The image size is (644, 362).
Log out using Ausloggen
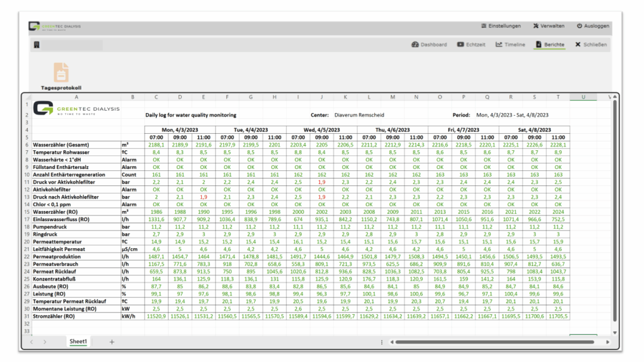pos(592,26)
